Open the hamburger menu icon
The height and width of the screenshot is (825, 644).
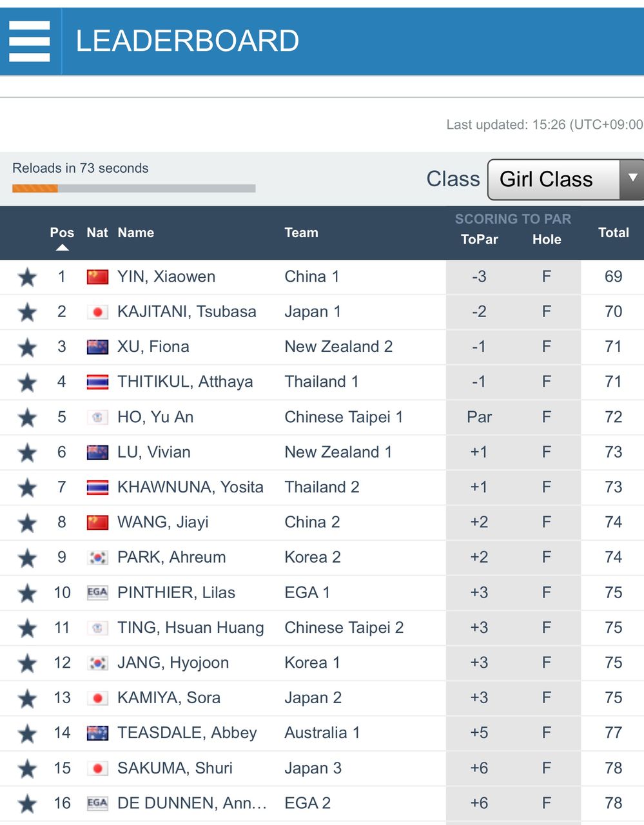30,41
